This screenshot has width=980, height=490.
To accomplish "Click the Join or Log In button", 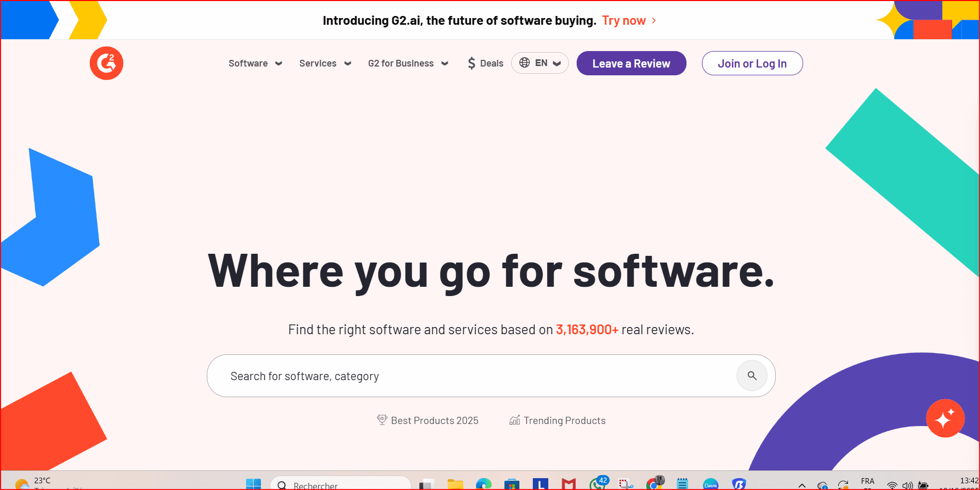I will 752,63.
